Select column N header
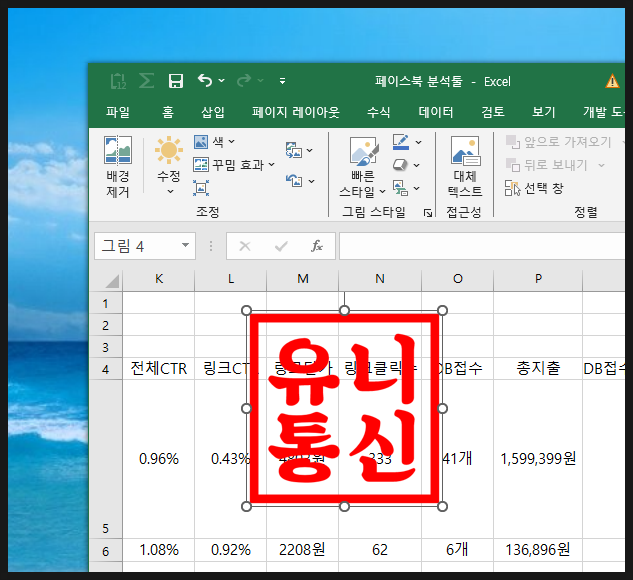Viewport: 633px width, 580px height. tap(380, 279)
